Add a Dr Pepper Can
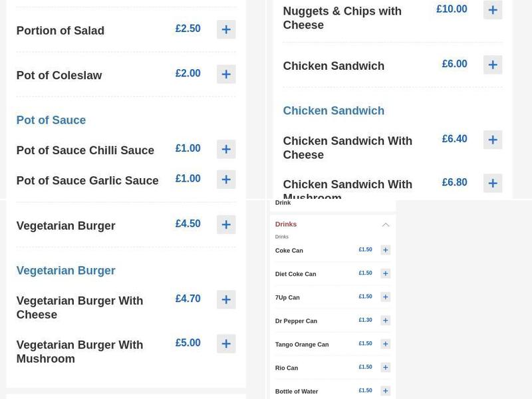This screenshot has height=399, width=532. coord(385,320)
